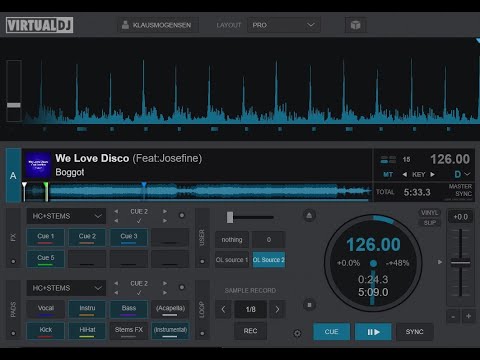The height and width of the screenshot is (360, 480).
Task: Click the VirtualDJ logo
Action: coord(39,25)
